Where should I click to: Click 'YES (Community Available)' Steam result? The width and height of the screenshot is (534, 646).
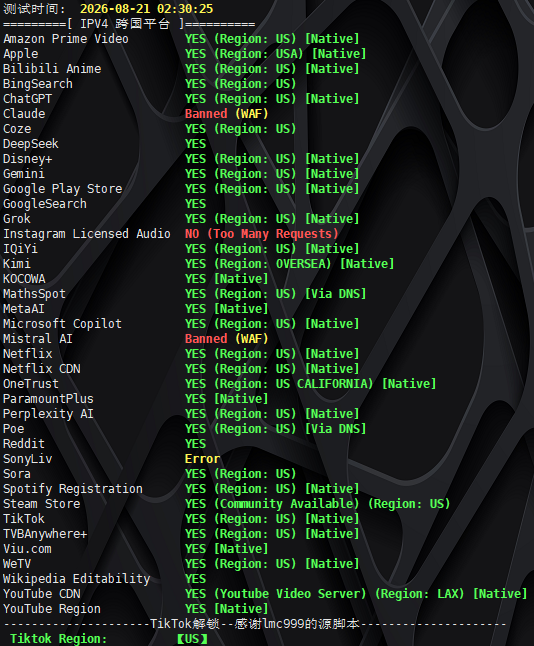tap(272, 504)
